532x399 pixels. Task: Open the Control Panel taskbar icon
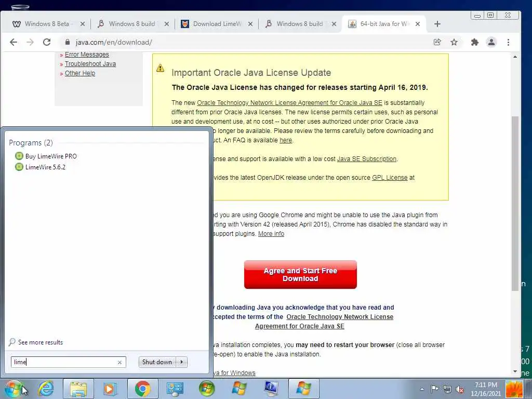[x=175, y=389]
